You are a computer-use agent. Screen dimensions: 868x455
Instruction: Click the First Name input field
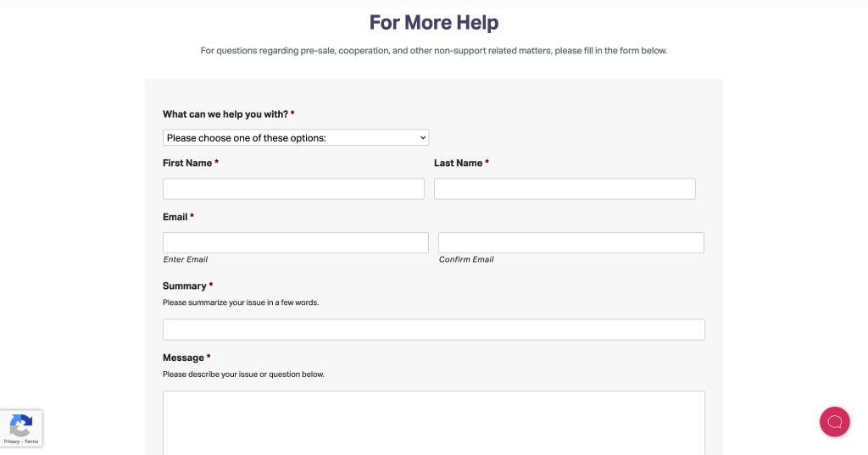[x=293, y=189]
